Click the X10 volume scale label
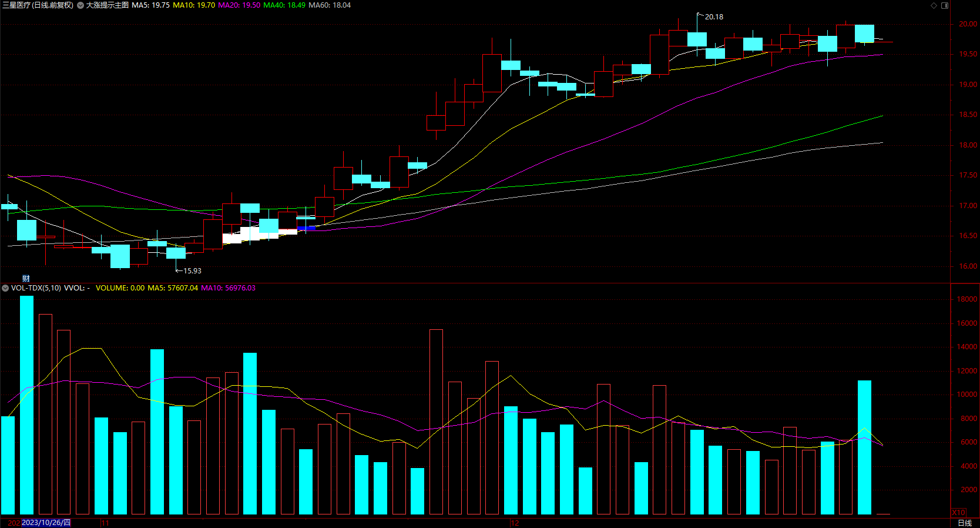This screenshot has height=528, width=980. tap(958, 513)
